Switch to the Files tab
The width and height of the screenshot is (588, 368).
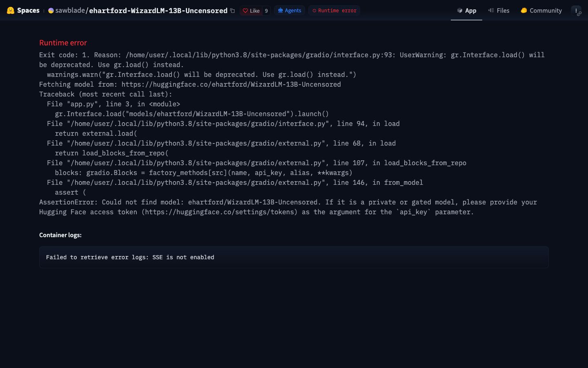point(499,11)
